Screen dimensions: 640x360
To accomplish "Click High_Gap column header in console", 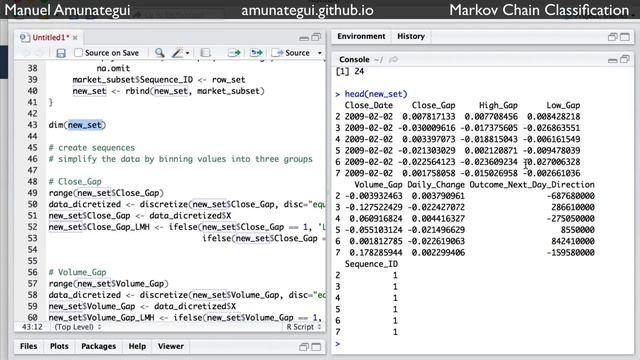I will pyautogui.click(x=498, y=105).
